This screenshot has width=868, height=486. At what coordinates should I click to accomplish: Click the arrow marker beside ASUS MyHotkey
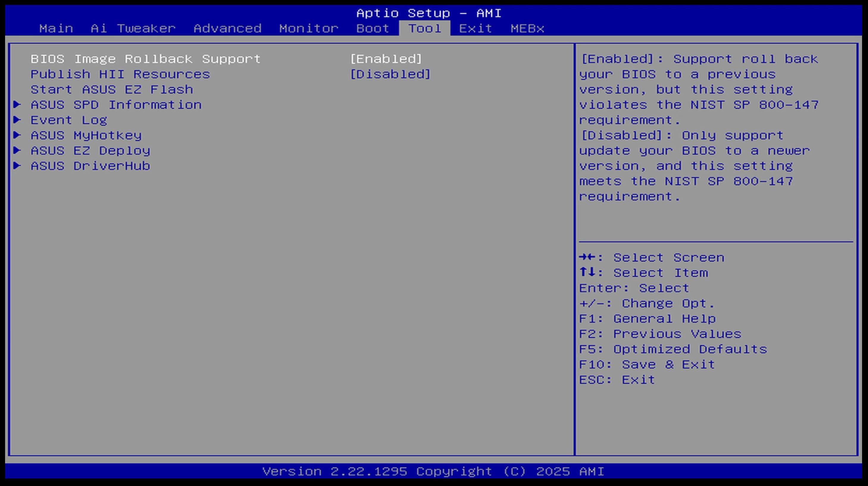click(17, 135)
